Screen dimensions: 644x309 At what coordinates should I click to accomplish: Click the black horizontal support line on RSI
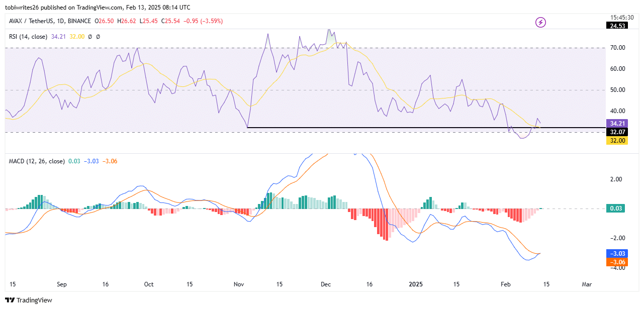[377, 128]
